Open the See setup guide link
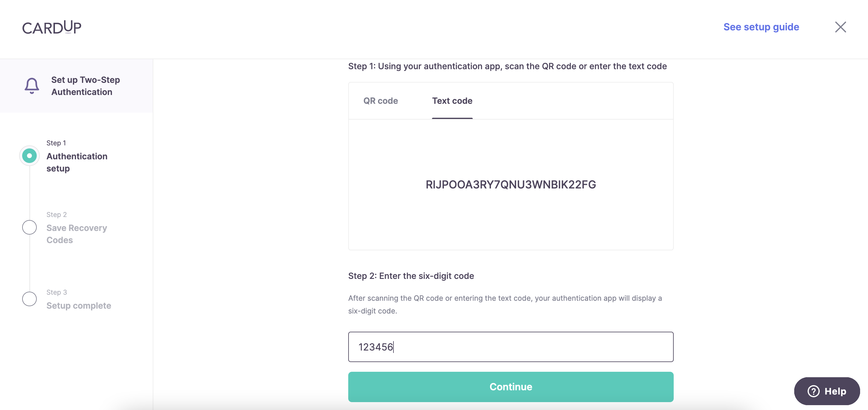 coord(761,27)
